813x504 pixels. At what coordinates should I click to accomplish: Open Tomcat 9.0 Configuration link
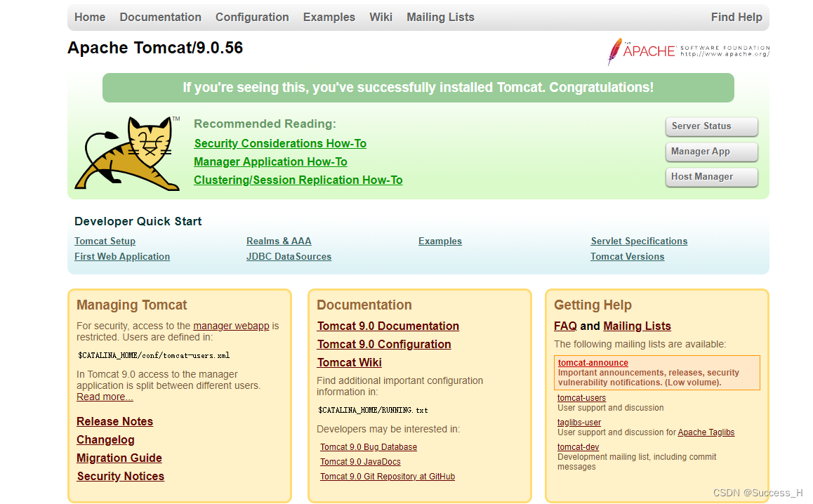[384, 344]
